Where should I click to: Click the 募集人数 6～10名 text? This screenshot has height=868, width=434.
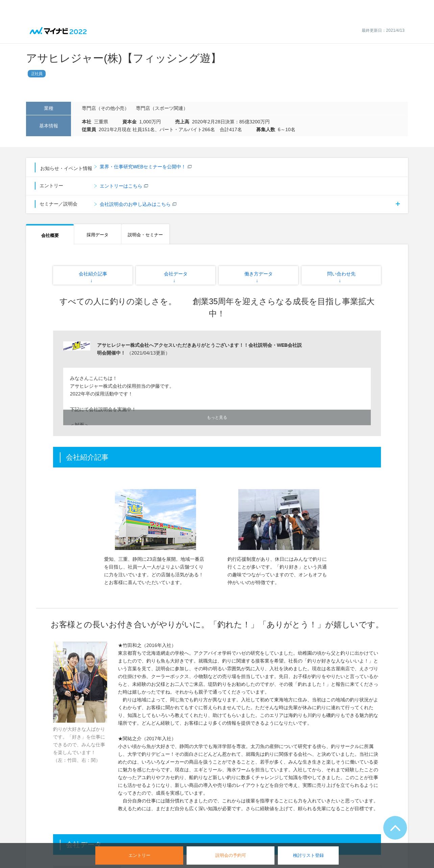pos(275,129)
